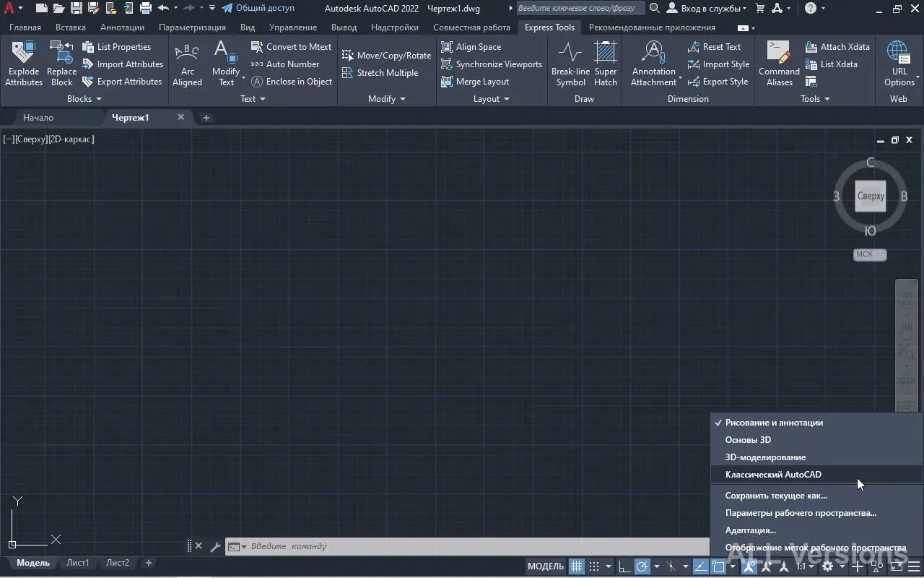Click the Open file folder icon

[58, 9]
